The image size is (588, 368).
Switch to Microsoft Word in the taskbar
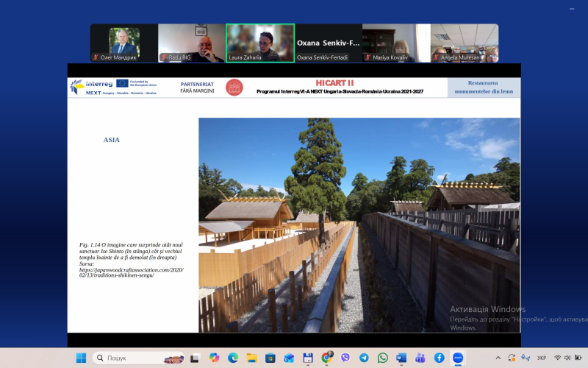[401, 358]
